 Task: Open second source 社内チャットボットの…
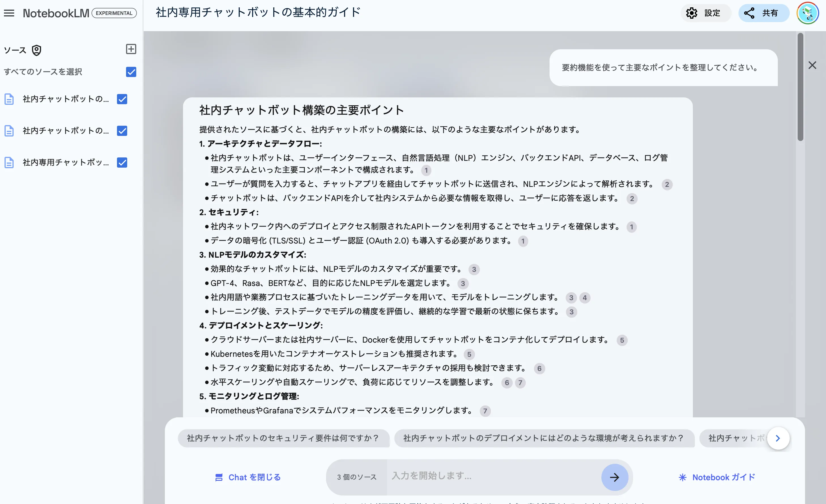[x=66, y=131]
